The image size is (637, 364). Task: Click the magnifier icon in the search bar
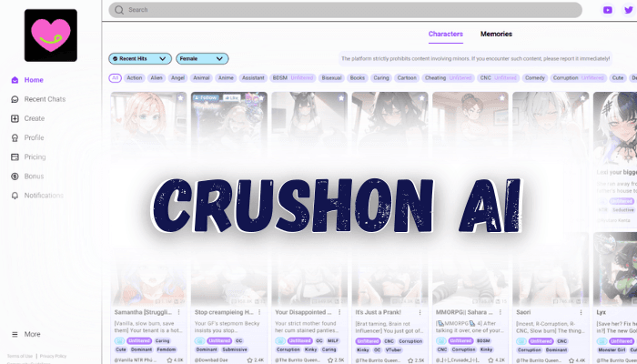[x=119, y=10]
